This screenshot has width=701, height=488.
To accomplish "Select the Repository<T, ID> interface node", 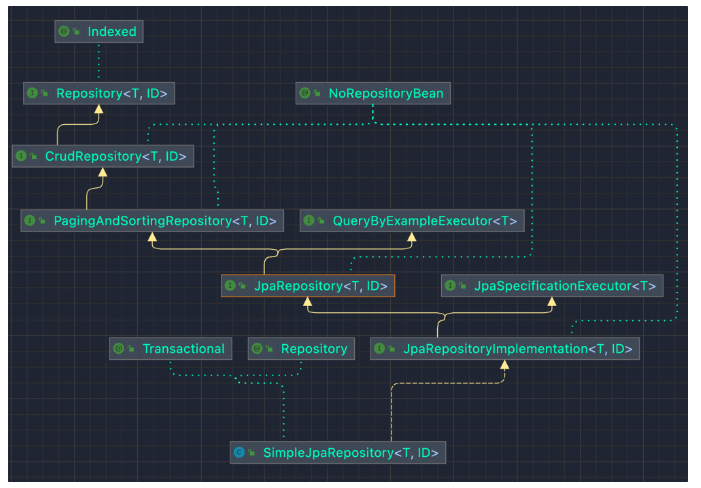I will tap(99, 93).
